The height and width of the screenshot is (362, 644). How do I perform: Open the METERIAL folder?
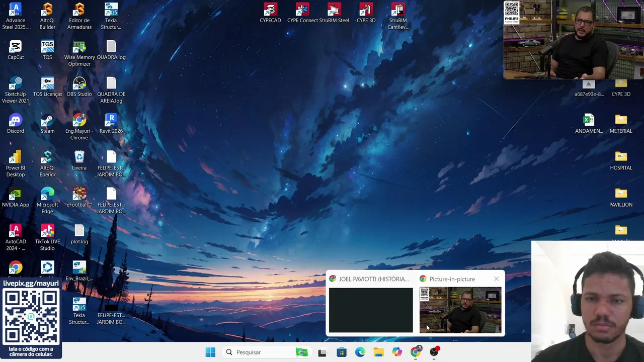621,124
